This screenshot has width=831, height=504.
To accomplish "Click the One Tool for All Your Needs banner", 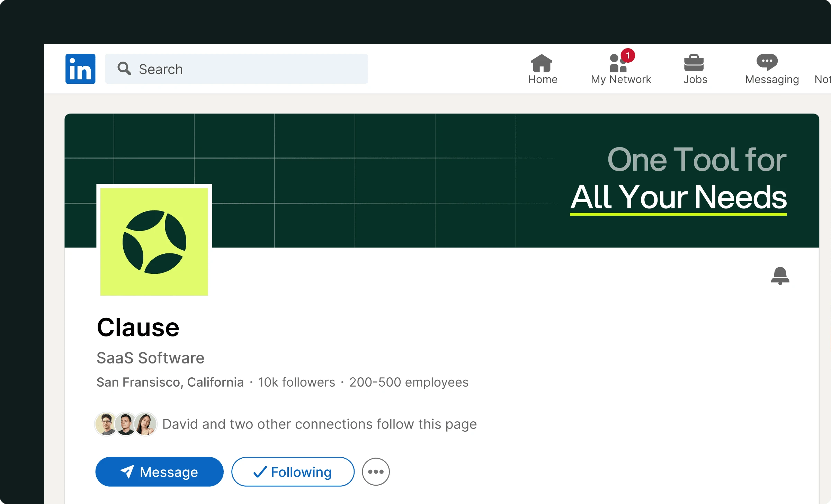I will tap(678, 179).
